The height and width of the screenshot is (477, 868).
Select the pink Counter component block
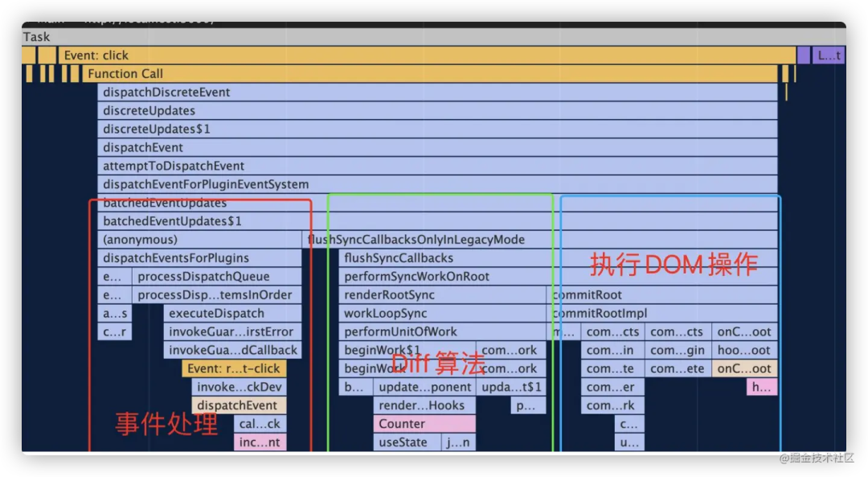coord(424,423)
